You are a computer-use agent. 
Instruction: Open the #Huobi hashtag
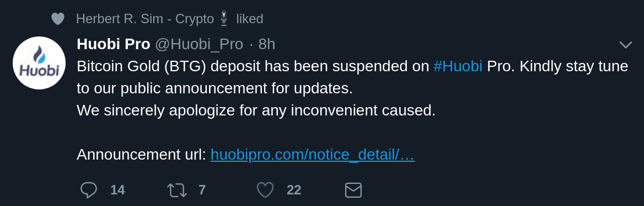tap(458, 66)
